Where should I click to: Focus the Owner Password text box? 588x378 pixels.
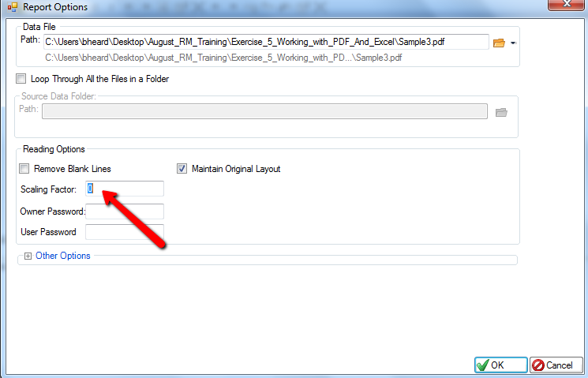[124, 211]
